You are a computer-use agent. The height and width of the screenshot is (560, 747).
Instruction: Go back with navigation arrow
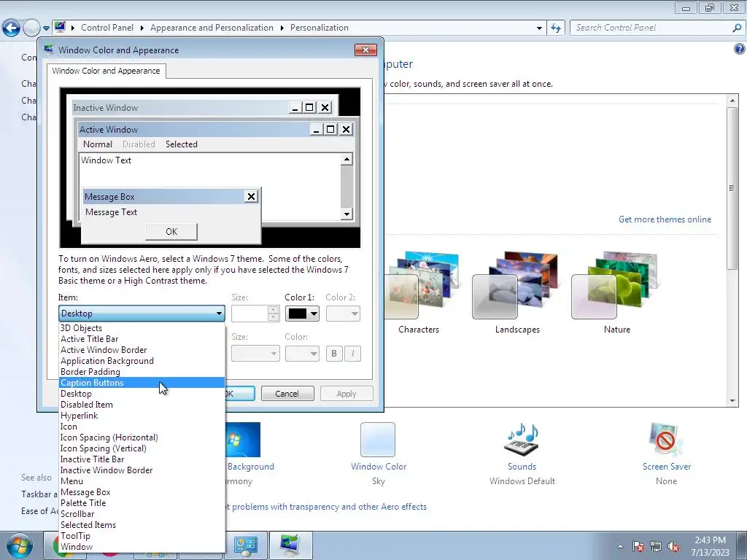click(x=12, y=28)
